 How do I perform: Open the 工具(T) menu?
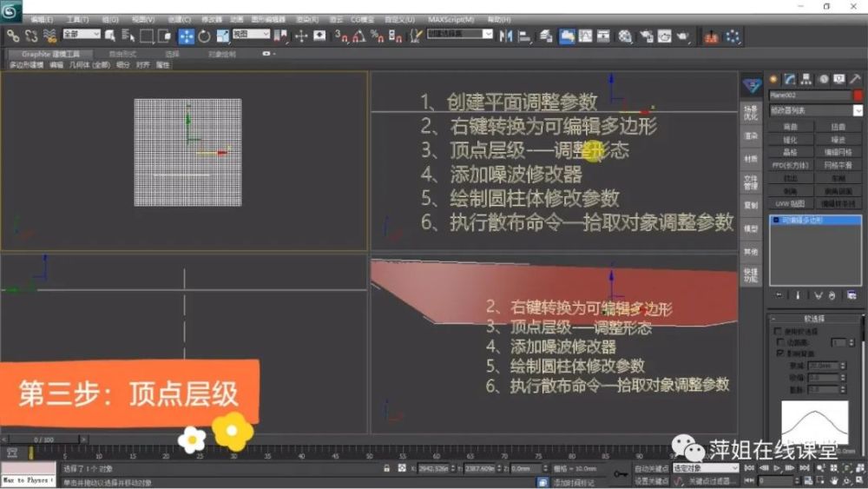click(x=77, y=19)
